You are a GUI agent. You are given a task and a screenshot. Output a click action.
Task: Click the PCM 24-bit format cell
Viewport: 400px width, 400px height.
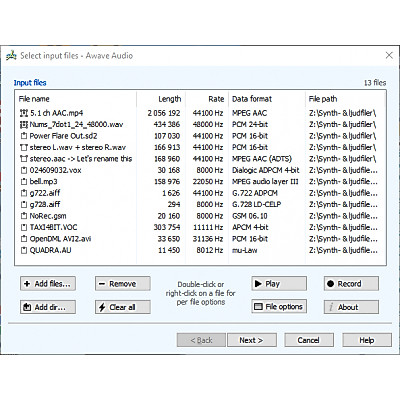250,125
